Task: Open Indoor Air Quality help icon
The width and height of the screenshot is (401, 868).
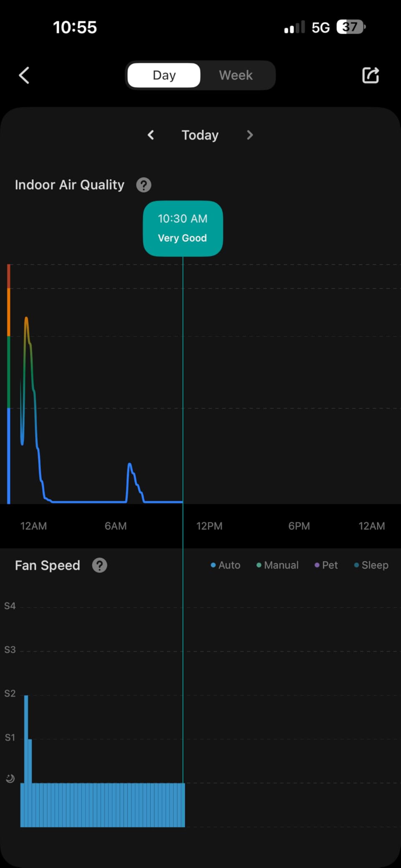Action: (x=144, y=185)
